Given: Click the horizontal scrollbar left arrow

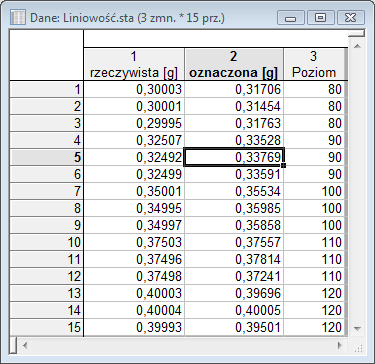Looking at the screenshot, I should tap(24, 345).
